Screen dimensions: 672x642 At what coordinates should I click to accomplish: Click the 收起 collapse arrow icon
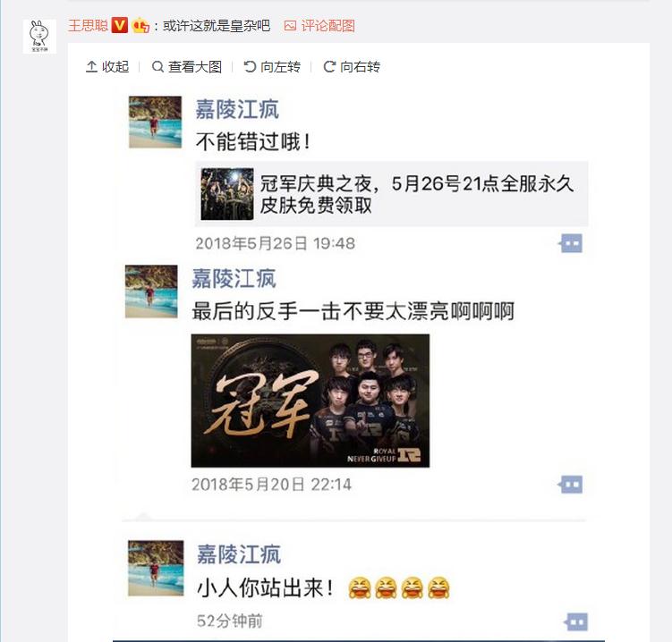(91, 67)
